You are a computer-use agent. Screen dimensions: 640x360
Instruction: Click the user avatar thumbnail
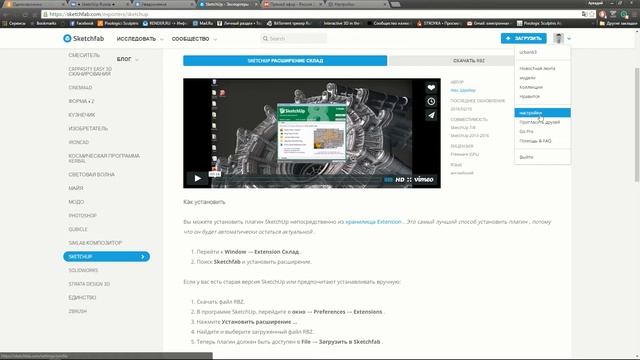coord(558,38)
